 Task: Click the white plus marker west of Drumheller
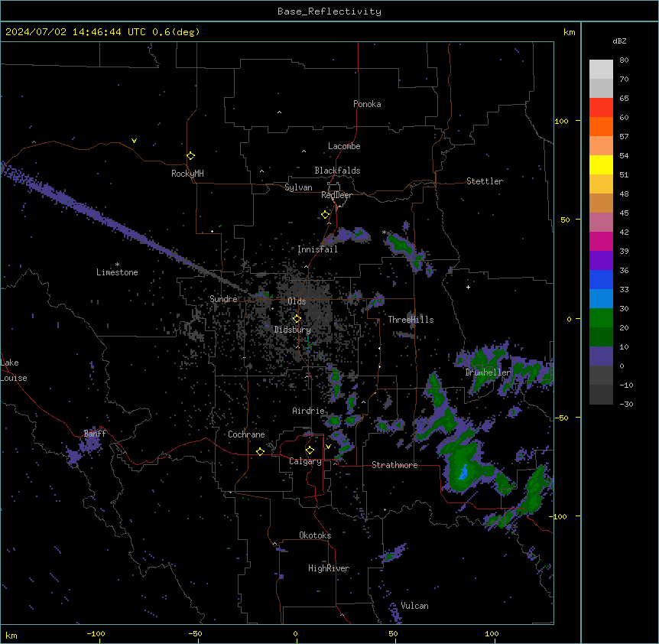tap(468, 287)
